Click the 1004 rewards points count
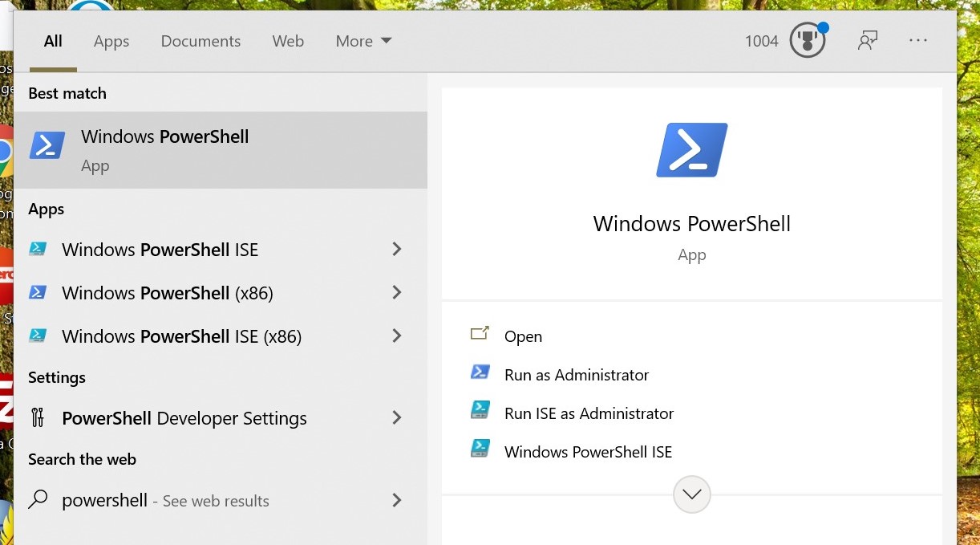This screenshot has height=545, width=980. tap(761, 41)
